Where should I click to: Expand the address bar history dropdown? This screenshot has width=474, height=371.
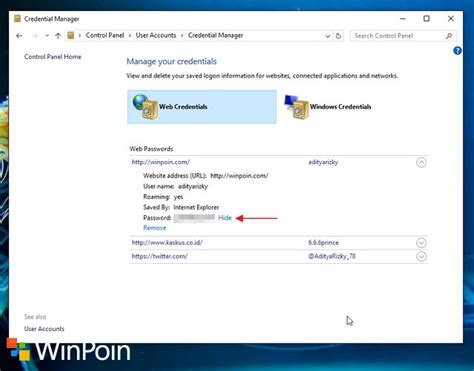pos(328,36)
